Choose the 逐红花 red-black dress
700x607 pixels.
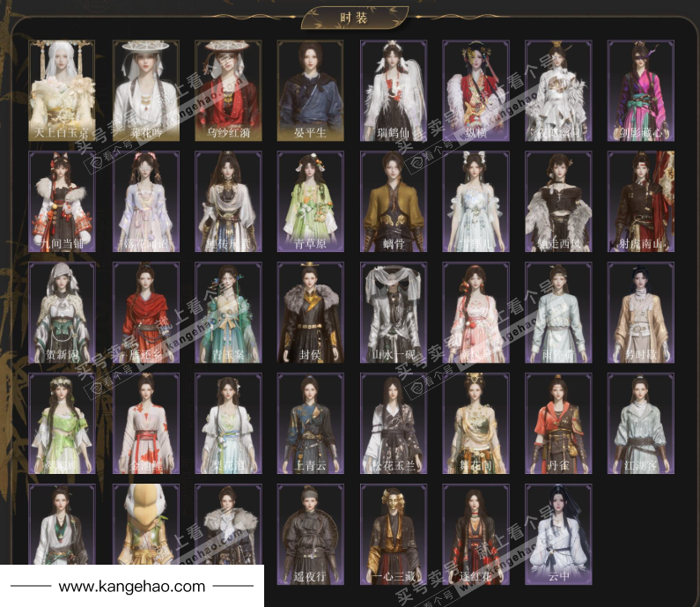(x=475, y=534)
